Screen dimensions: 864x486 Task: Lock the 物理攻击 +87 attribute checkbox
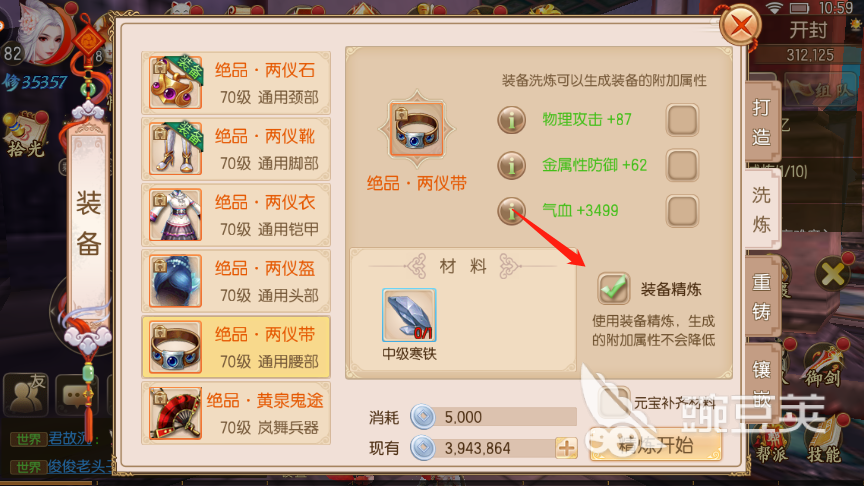pyautogui.click(x=682, y=120)
